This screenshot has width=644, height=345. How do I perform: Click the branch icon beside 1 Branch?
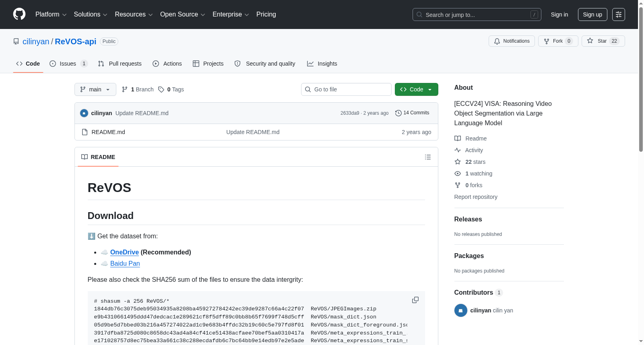click(125, 89)
